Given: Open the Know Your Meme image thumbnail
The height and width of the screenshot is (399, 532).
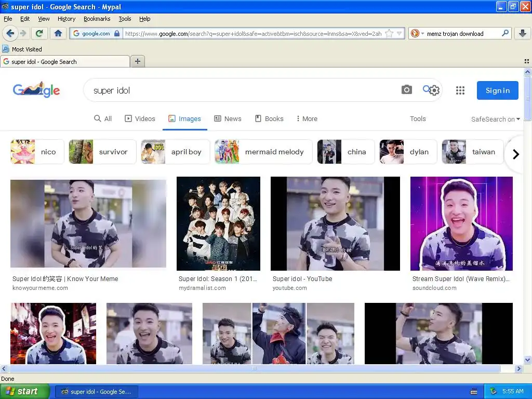Looking at the screenshot, I should point(88,223).
